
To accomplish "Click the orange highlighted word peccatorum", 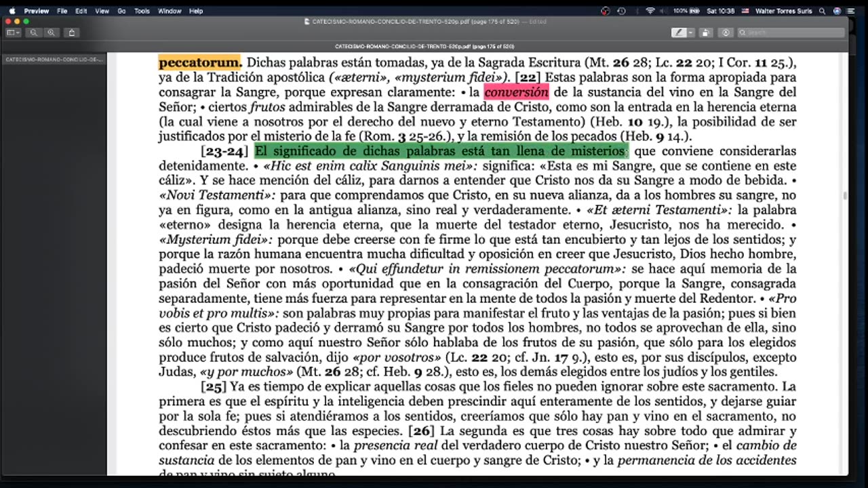I will pyautogui.click(x=200, y=62).
